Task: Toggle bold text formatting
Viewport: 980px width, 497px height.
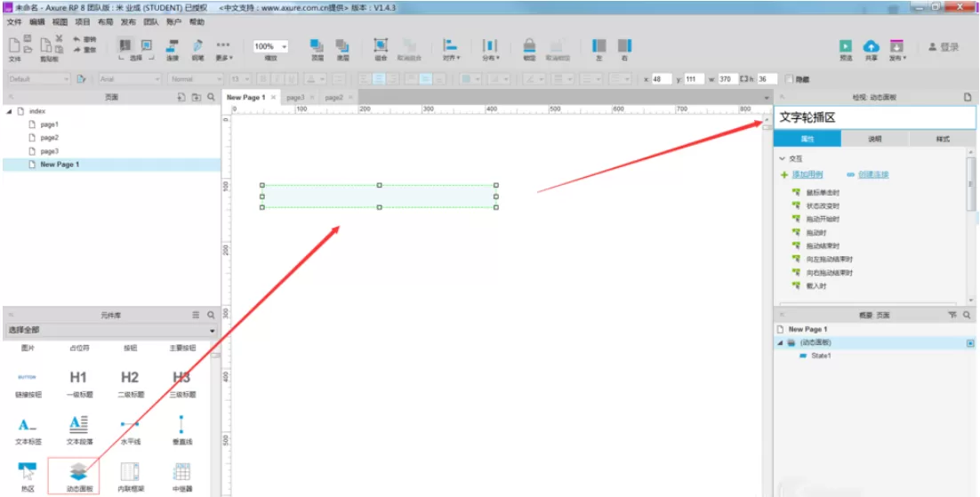Action: pos(264,79)
